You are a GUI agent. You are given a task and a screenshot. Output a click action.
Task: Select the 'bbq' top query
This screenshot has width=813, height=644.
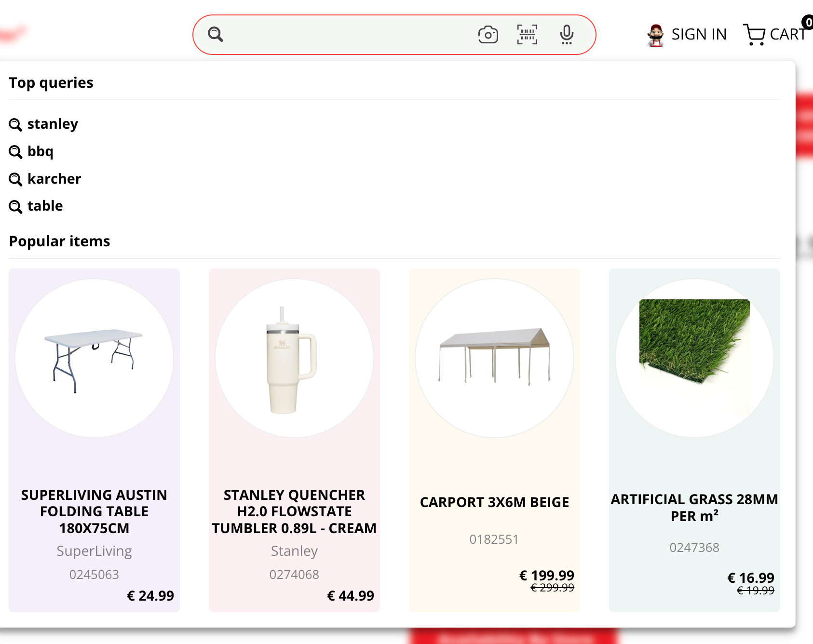pyautogui.click(x=41, y=152)
